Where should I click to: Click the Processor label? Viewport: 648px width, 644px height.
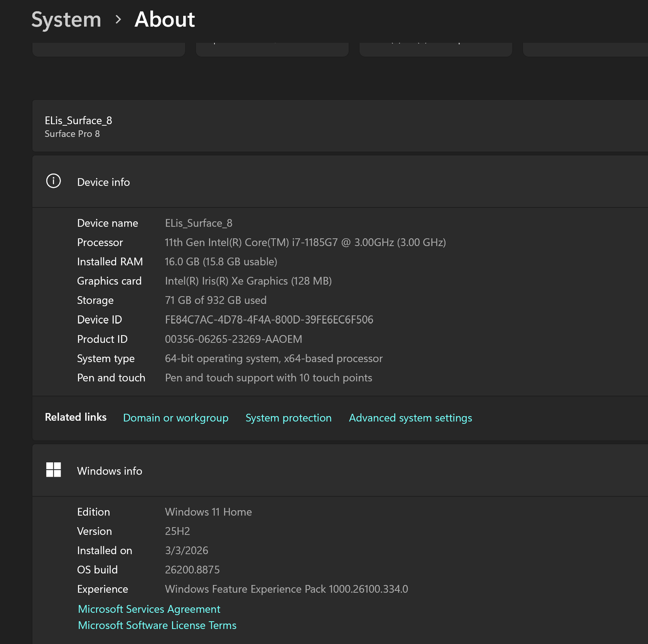pos(100,242)
